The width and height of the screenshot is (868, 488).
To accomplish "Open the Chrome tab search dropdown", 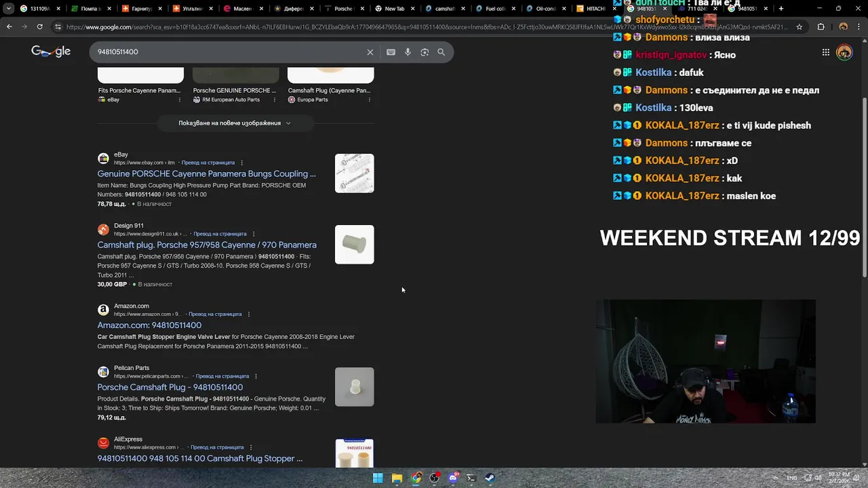I will pos(8,9).
